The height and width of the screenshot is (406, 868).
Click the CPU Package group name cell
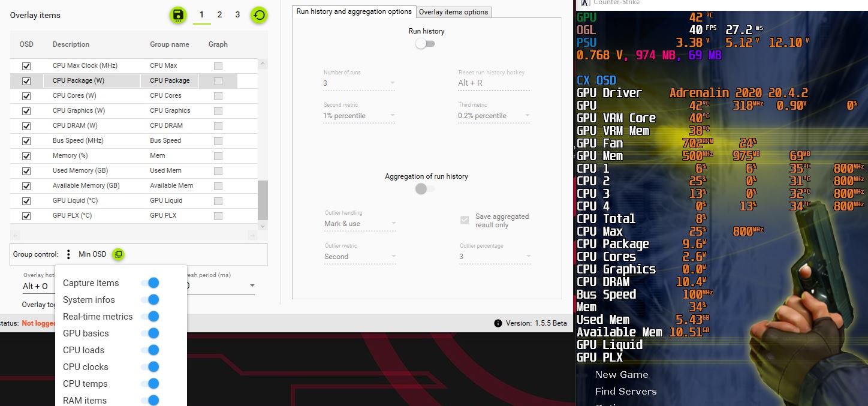170,81
